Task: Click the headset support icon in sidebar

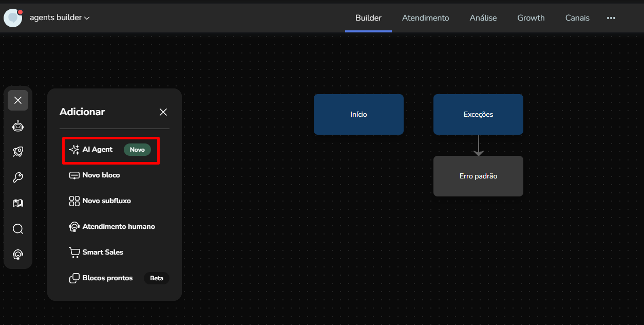Action: 18,255
